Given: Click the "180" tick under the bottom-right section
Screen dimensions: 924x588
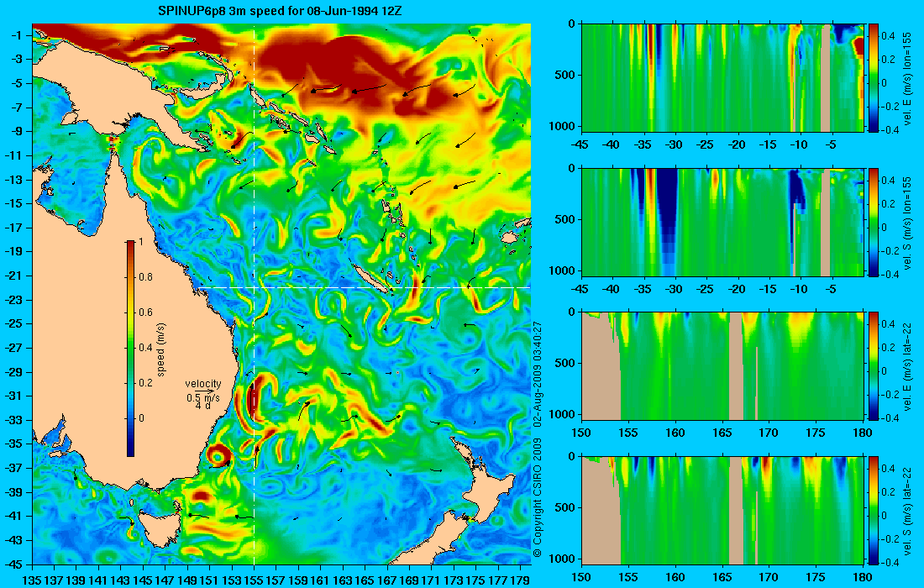Looking at the screenshot, I should click(x=863, y=577).
